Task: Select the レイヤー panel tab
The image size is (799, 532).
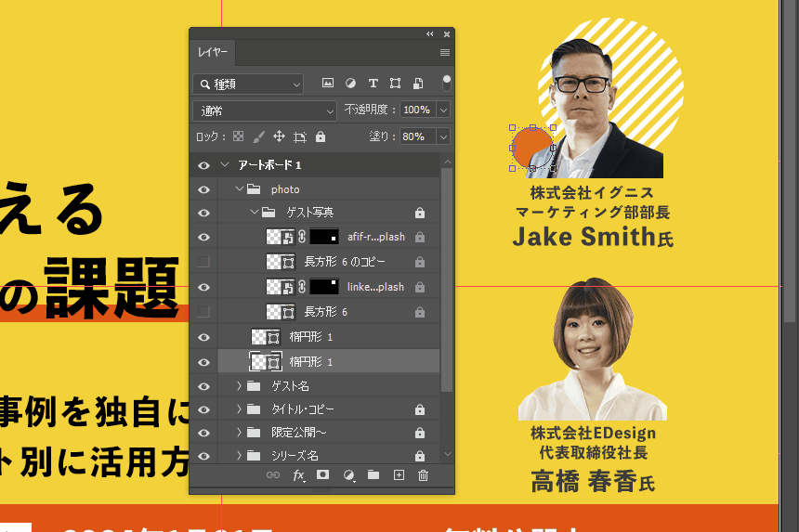Action: 213,52
